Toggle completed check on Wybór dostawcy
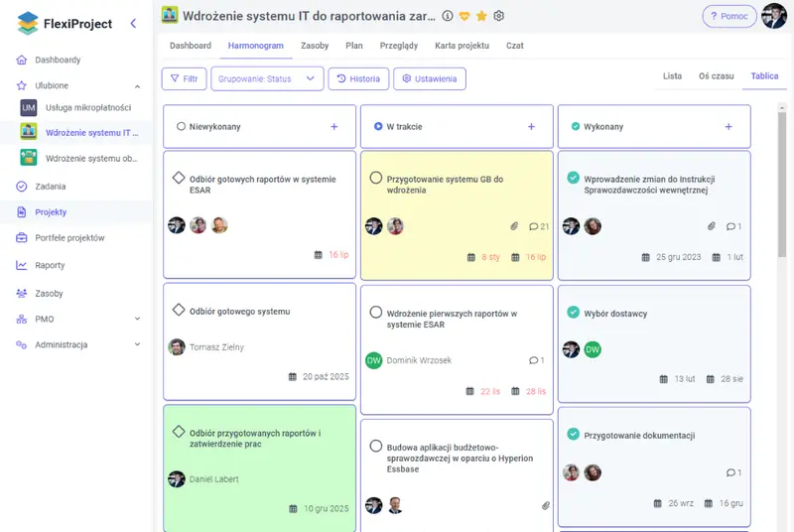Image resolution: width=794 pixels, height=532 pixels. click(574, 312)
